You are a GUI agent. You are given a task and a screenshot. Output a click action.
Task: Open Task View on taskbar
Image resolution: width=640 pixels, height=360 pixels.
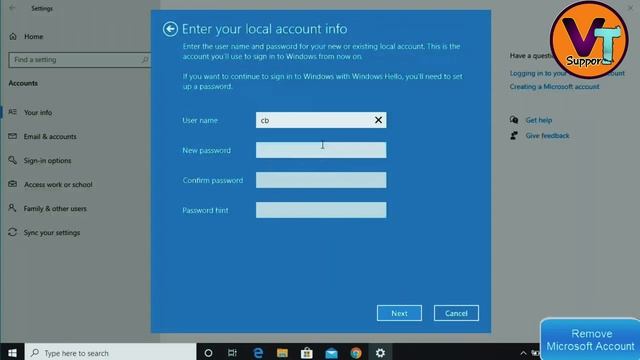pyautogui.click(x=232, y=353)
